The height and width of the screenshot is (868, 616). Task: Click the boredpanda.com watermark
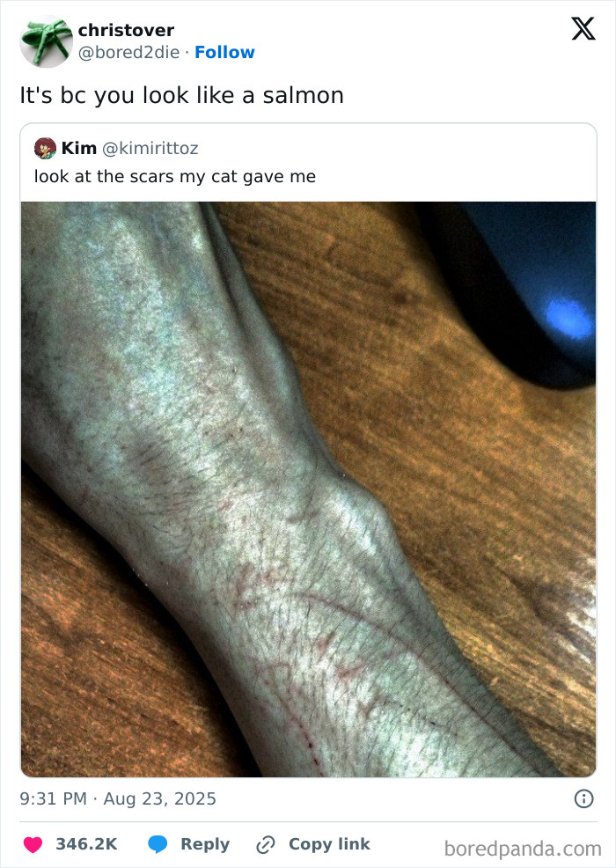pos(523,849)
